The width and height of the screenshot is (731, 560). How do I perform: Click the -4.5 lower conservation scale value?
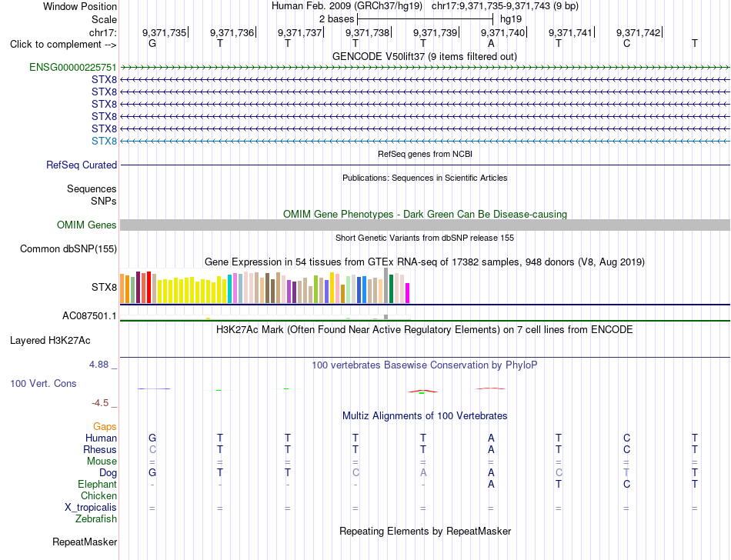pos(100,403)
